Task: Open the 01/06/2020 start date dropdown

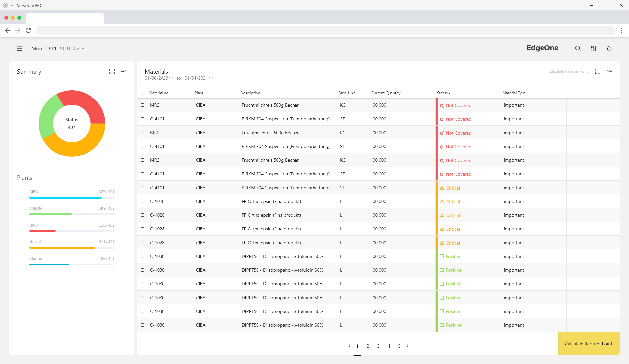Action: coord(159,78)
